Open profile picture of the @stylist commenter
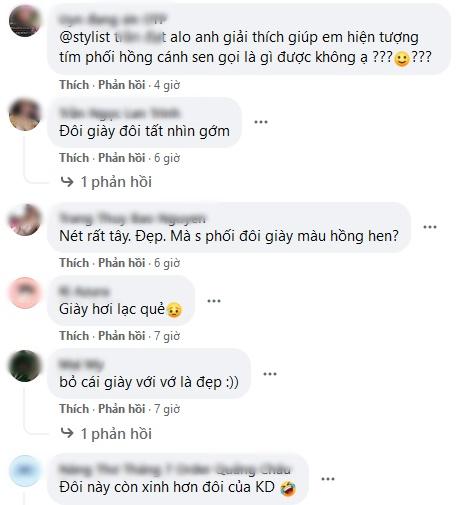 [x=25, y=21]
